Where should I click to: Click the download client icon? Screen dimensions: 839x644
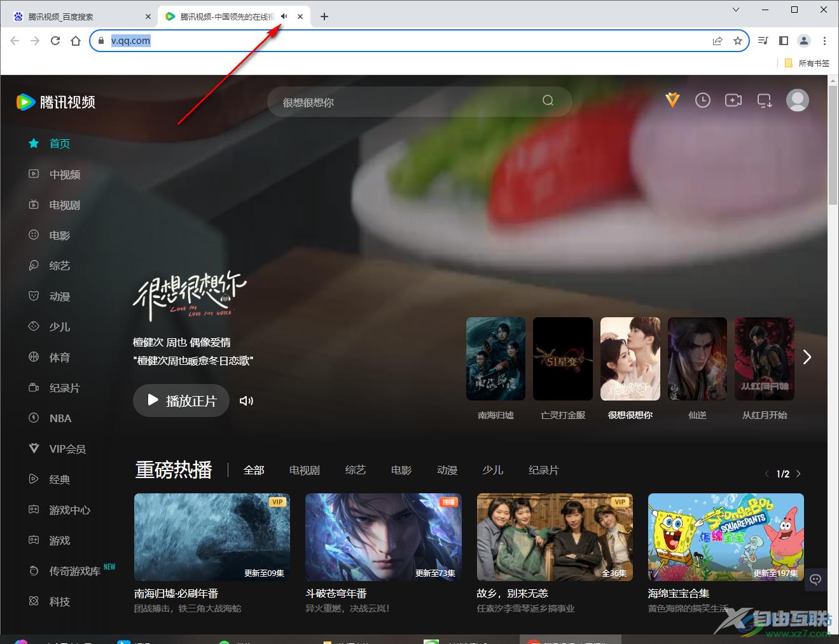coord(764,100)
